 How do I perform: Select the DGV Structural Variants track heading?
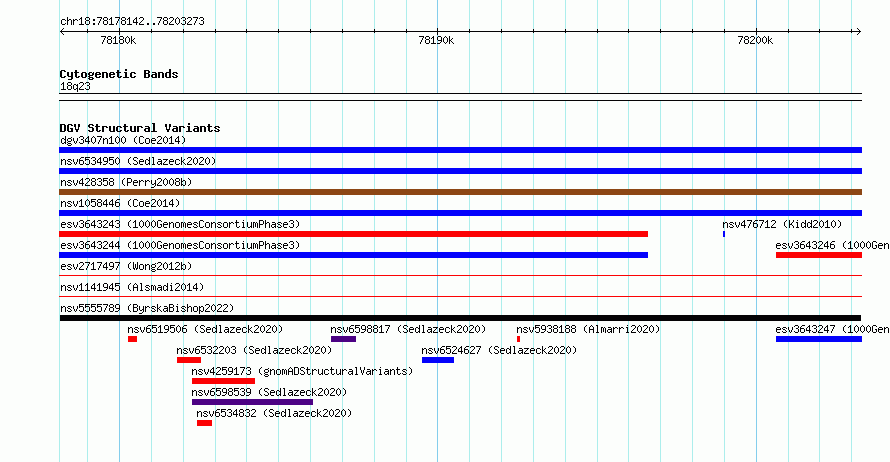(140, 128)
